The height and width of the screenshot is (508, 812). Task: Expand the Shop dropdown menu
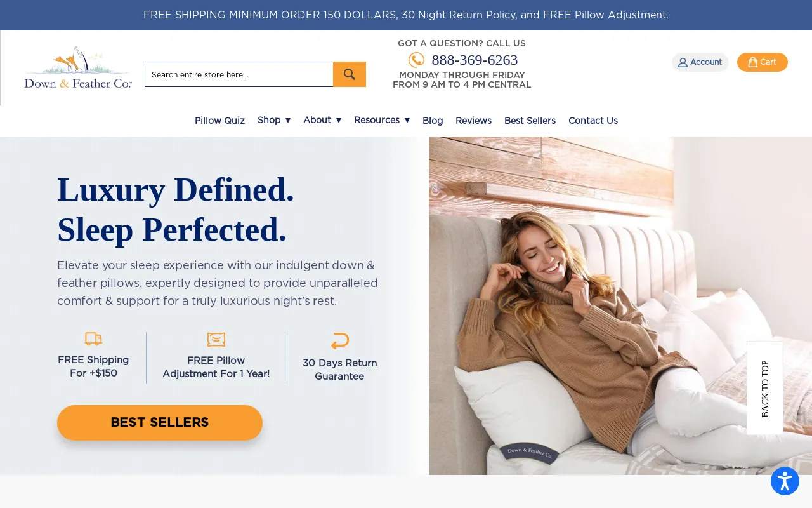click(x=274, y=120)
